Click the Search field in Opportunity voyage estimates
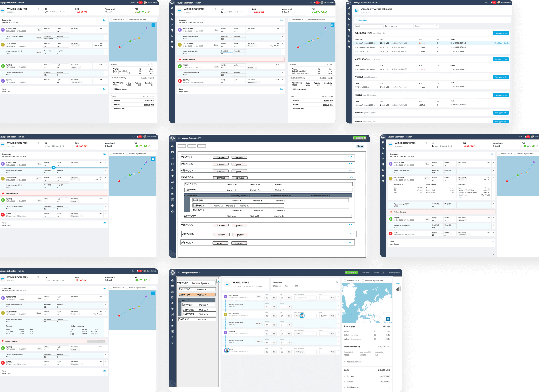The image size is (539, 392). tap(426, 26)
